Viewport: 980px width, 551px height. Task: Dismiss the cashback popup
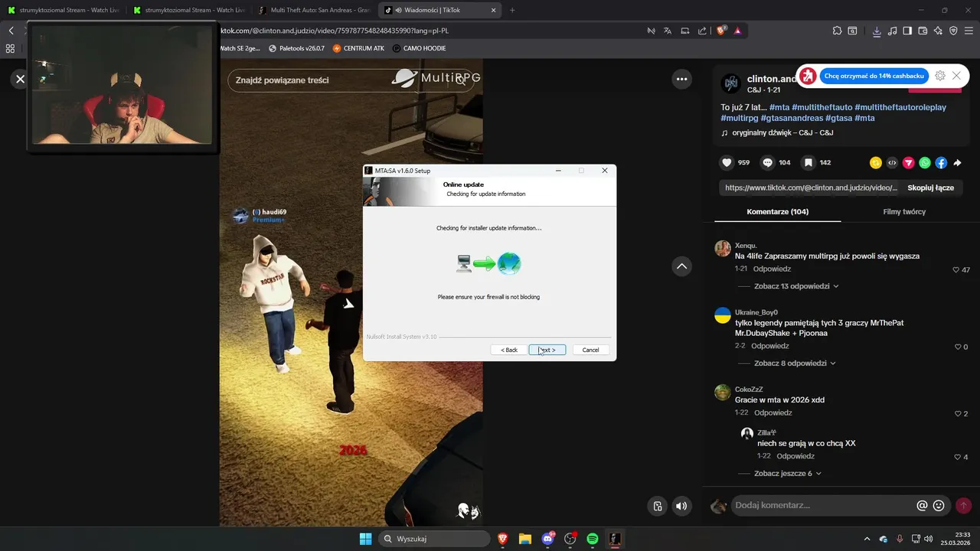[x=957, y=76]
